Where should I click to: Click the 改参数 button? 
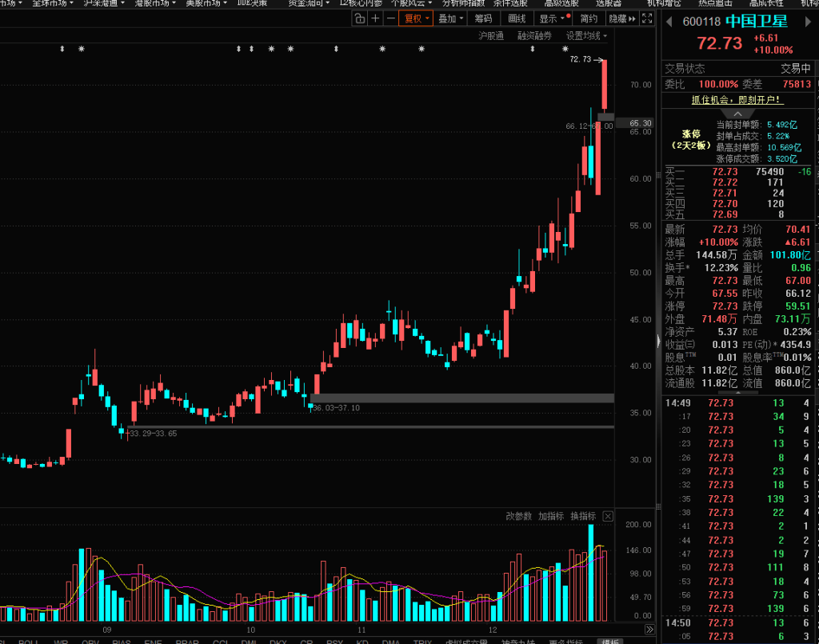click(x=518, y=516)
